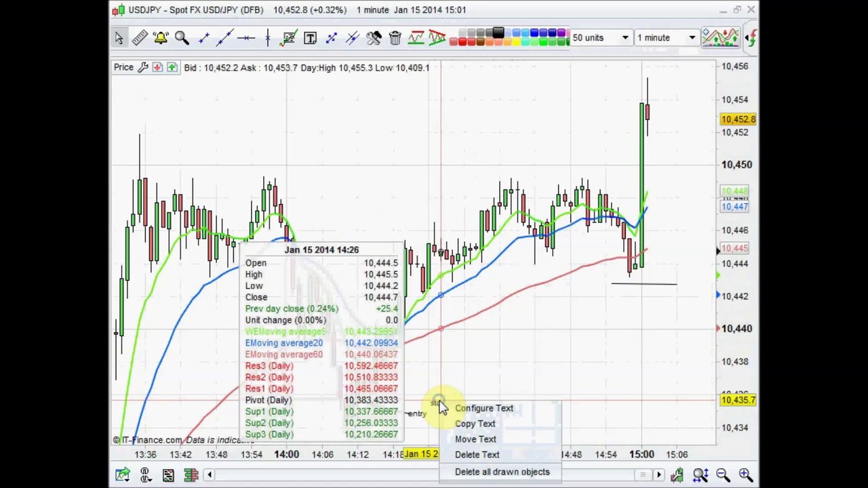Choose Configure Text from context menu
The width and height of the screenshot is (868, 488).
click(x=484, y=408)
